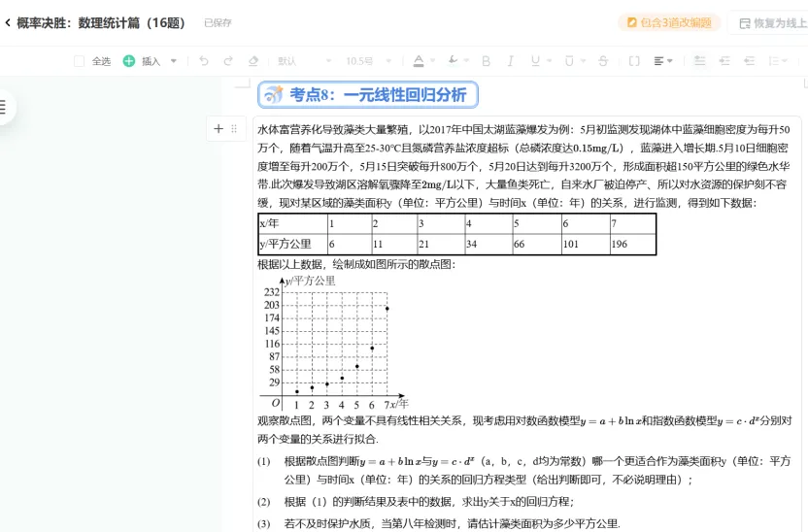This screenshot has width=808, height=532.
Task: Click the 已保存 saved status label
Action: (x=218, y=22)
